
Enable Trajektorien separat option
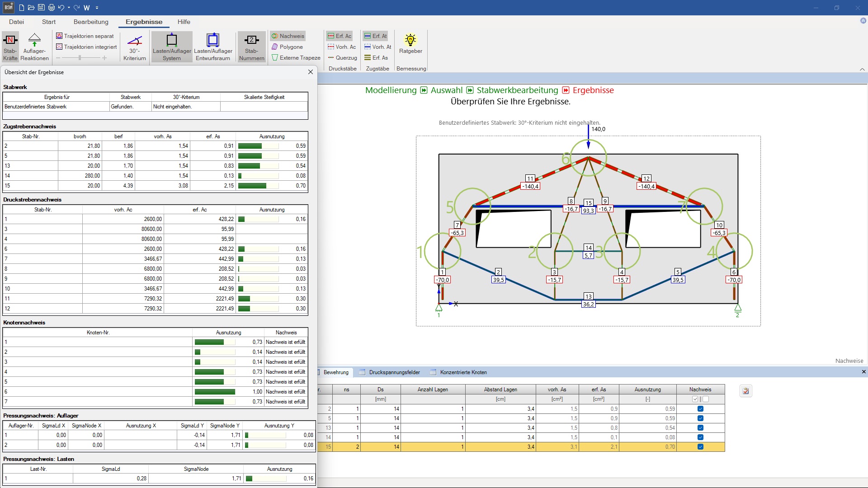tap(85, 36)
